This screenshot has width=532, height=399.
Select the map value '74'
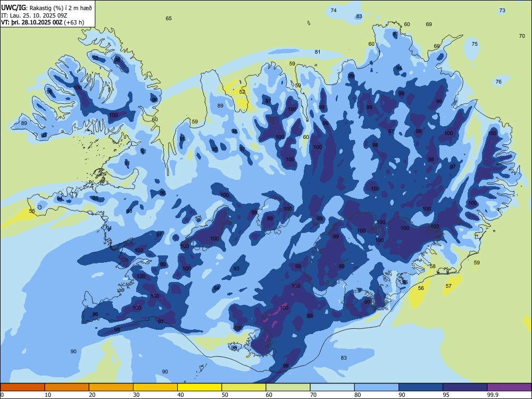334,11
